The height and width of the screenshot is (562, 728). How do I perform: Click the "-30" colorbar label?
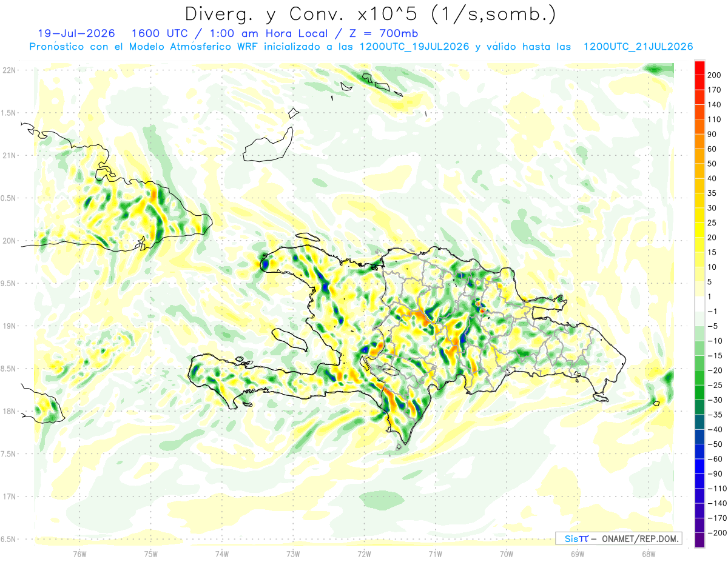tap(715, 400)
